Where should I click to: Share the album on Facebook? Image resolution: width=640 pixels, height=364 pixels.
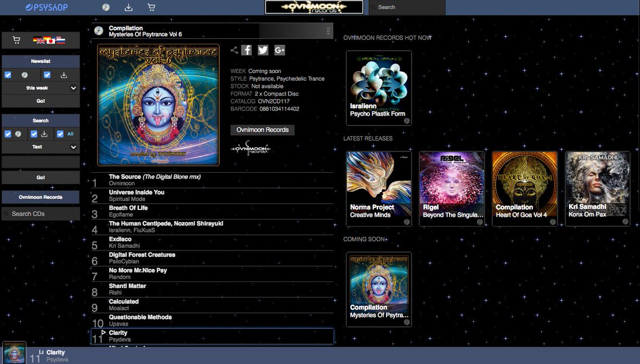246,50
